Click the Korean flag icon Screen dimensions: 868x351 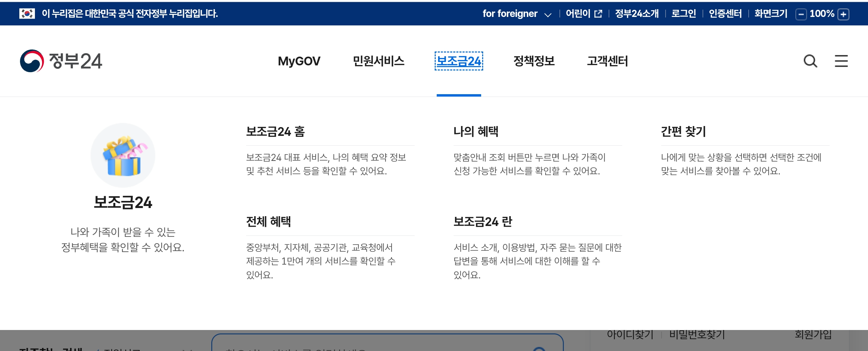[27, 14]
